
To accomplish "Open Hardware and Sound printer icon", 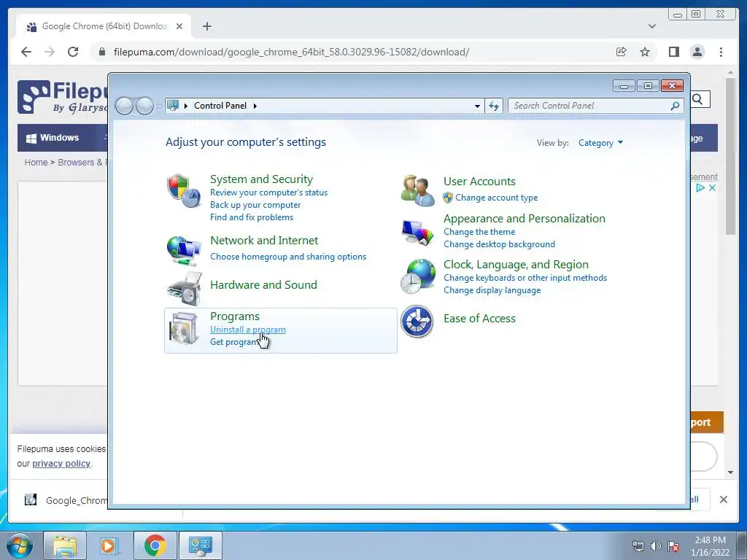I will click(185, 289).
